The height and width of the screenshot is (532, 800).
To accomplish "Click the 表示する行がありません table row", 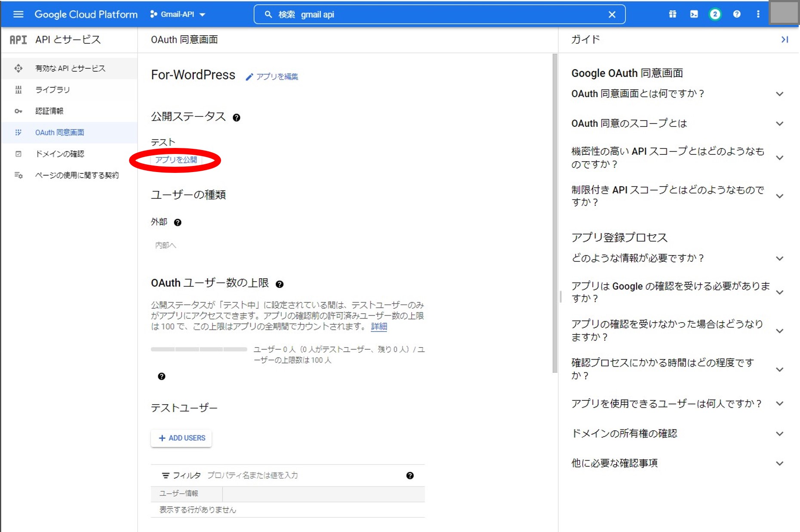I will point(288,510).
